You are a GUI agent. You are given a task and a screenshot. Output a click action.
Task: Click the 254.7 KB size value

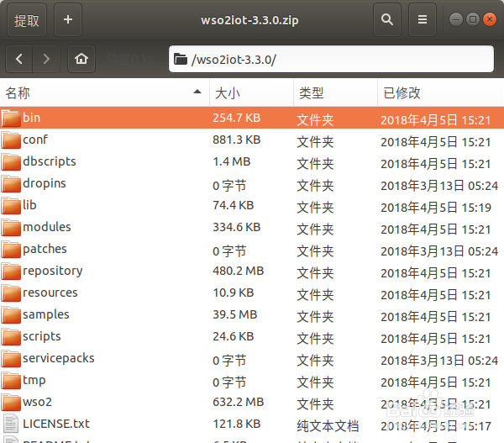[x=237, y=118]
